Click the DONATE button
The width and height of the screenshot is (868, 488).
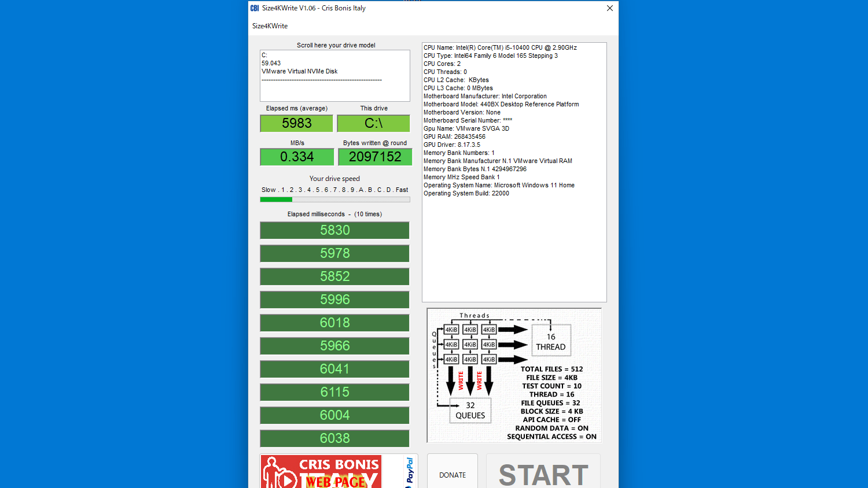pyautogui.click(x=453, y=471)
